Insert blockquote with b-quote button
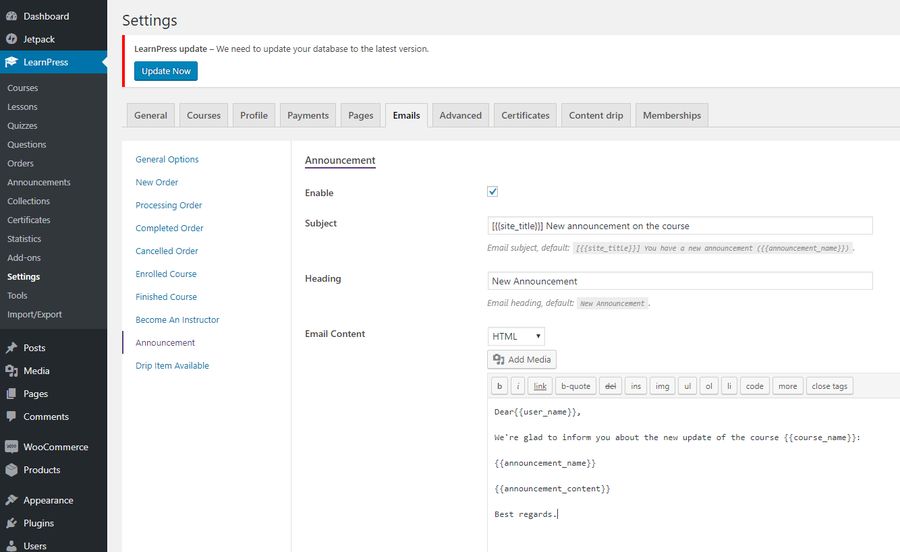 (576, 386)
